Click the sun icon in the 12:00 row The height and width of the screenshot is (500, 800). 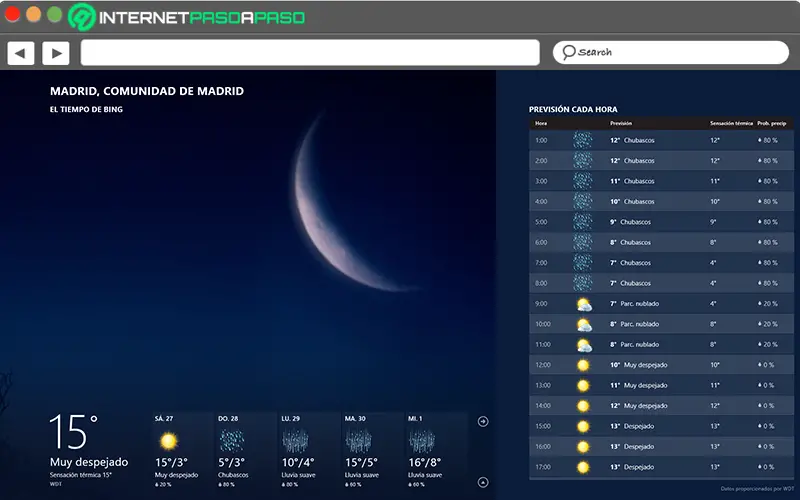583,365
